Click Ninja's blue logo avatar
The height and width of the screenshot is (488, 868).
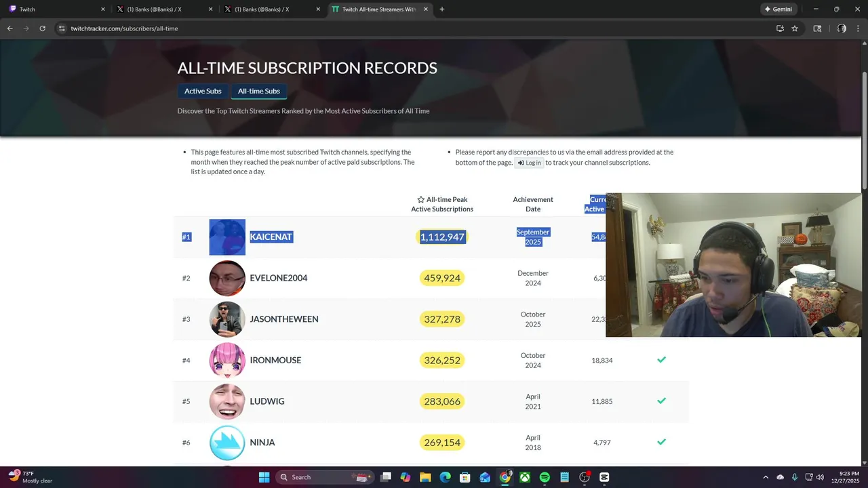[227, 443]
